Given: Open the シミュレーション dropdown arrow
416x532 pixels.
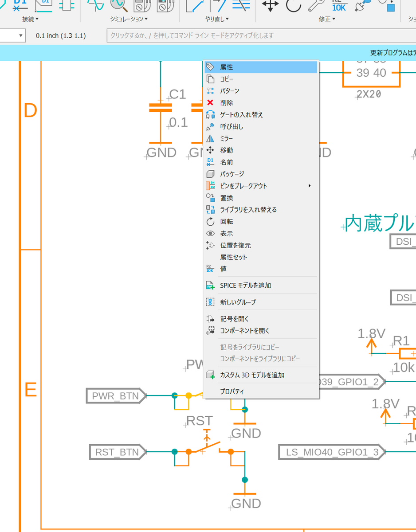Looking at the screenshot, I should (128, 19).
